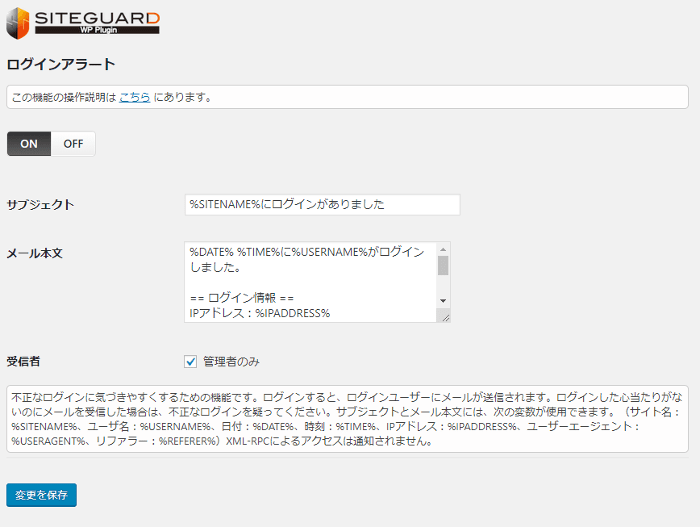Screen dimensions: 700x527
Task: Click the textarea scrollbar up arrow
Action: point(443,249)
